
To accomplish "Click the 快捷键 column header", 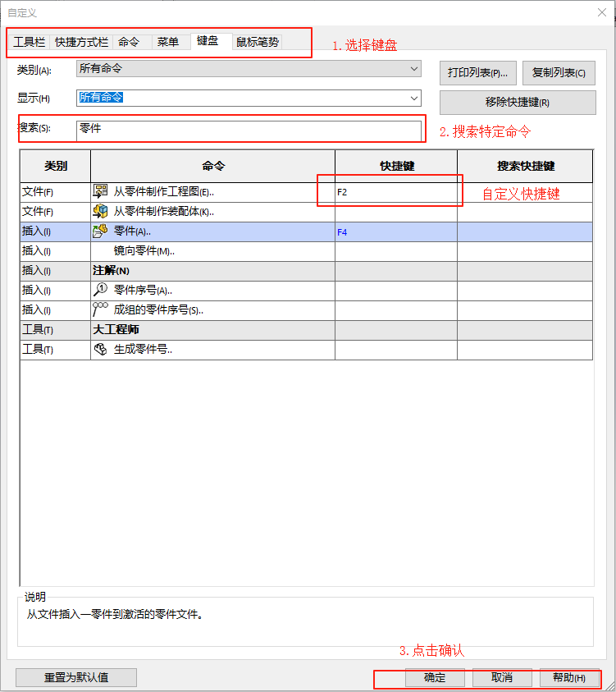I will [396, 166].
